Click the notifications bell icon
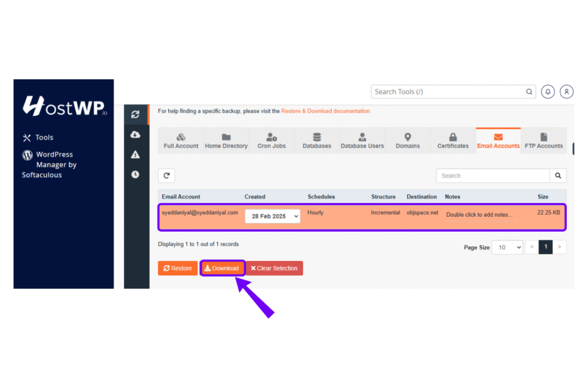 [x=548, y=92]
